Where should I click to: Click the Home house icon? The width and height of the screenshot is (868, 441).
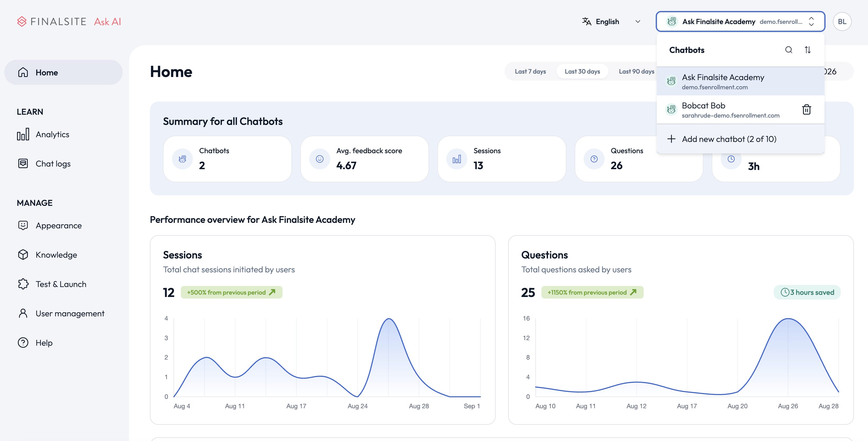23,72
